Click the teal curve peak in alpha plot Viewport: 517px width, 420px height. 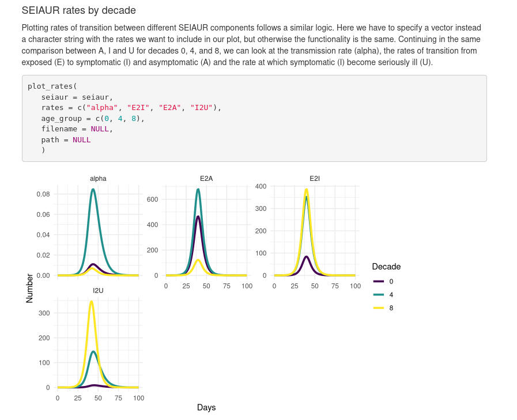(93, 190)
